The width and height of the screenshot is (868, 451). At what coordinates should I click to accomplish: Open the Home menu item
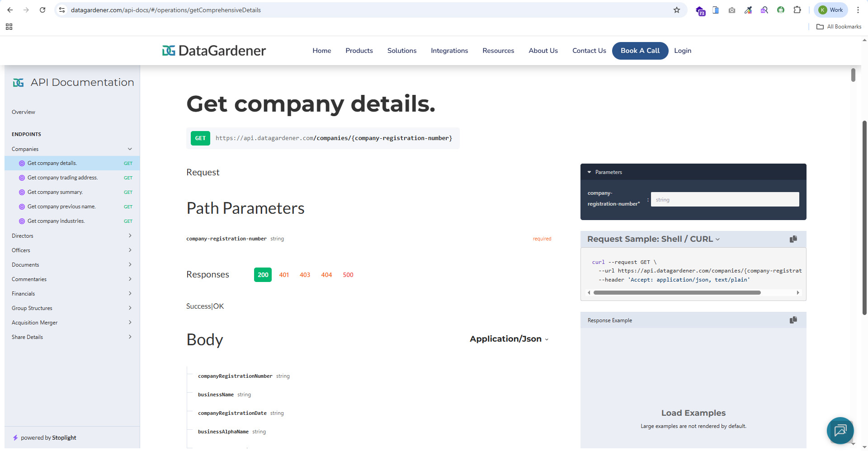[322, 51]
